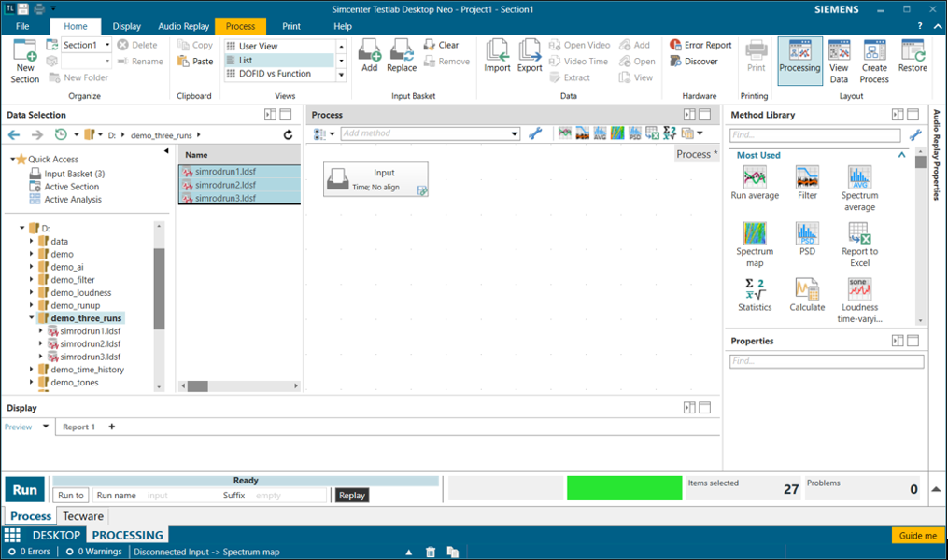This screenshot has height=560, width=948.
Task: Toggle the Replay button in run bar
Action: [352, 496]
